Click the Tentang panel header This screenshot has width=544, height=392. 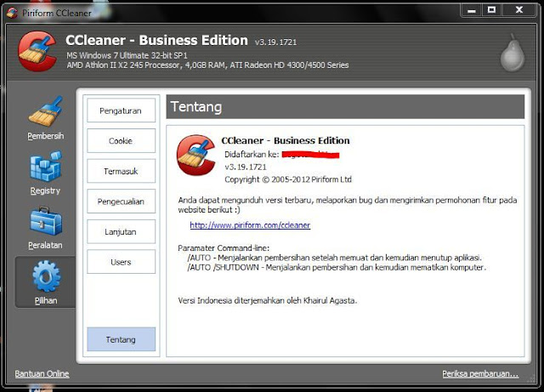345,106
